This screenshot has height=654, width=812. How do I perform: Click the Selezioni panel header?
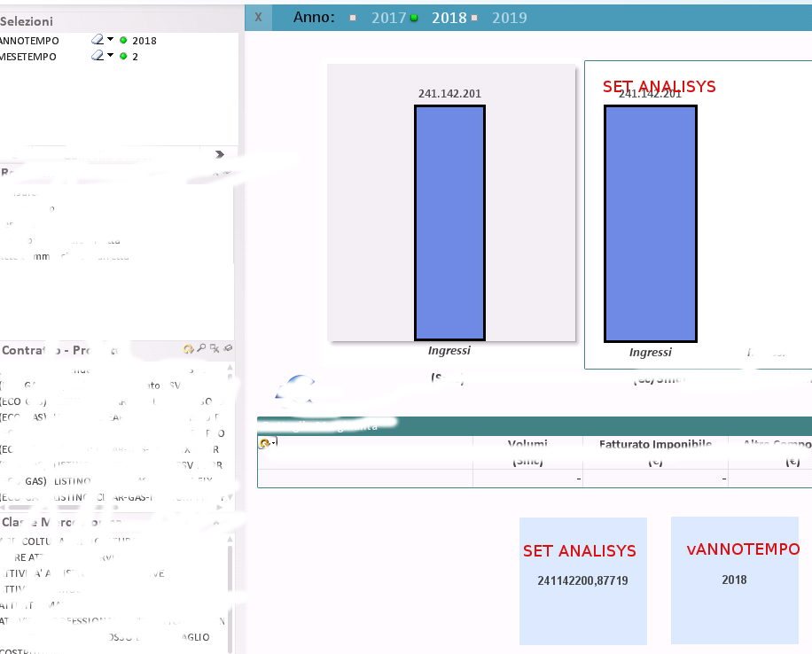119,21
